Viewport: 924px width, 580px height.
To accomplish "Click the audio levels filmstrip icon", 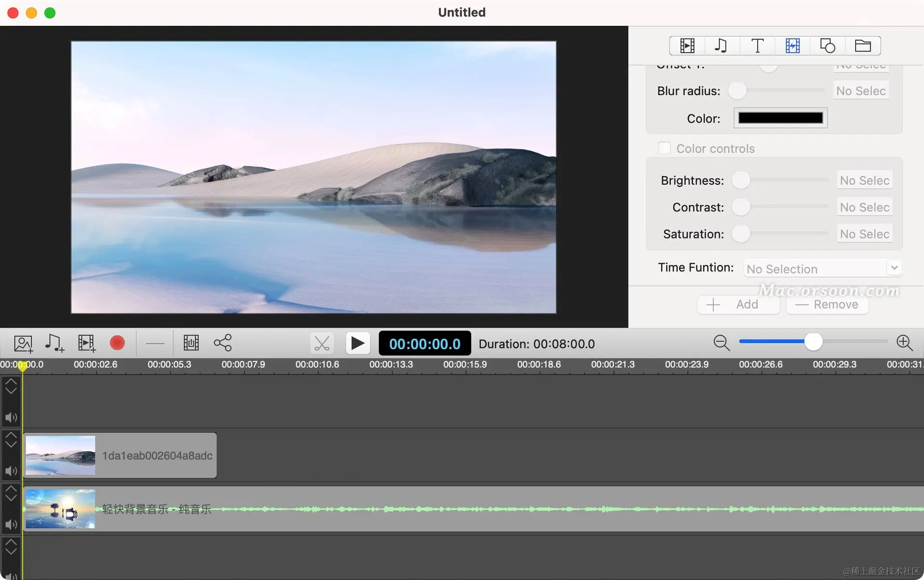I will (191, 343).
